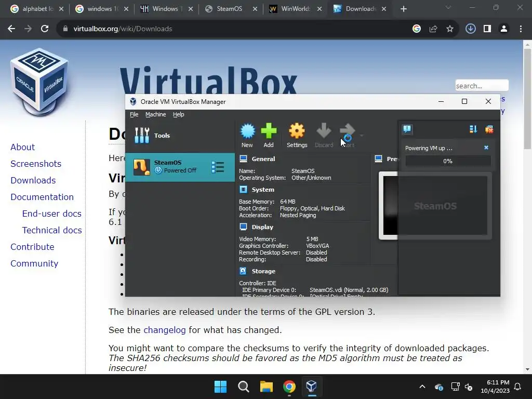Click the sort notifications arrow icon
This screenshot has height=399, width=532.
pyautogui.click(x=473, y=129)
